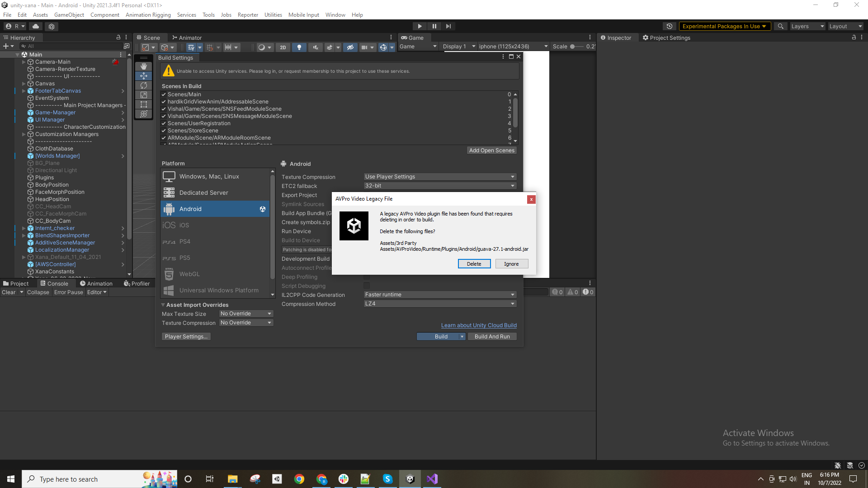Toggle 2D mode in the Scene view

point(283,47)
